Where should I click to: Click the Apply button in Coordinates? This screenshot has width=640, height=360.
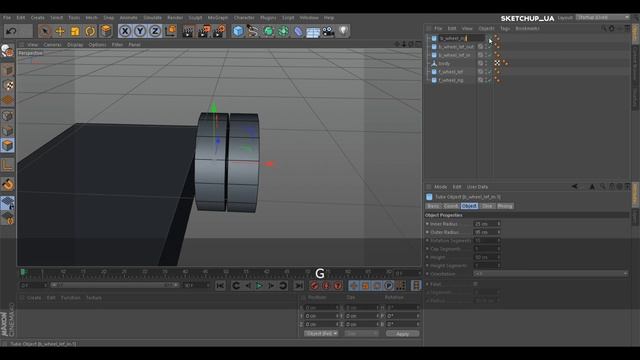click(x=402, y=334)
